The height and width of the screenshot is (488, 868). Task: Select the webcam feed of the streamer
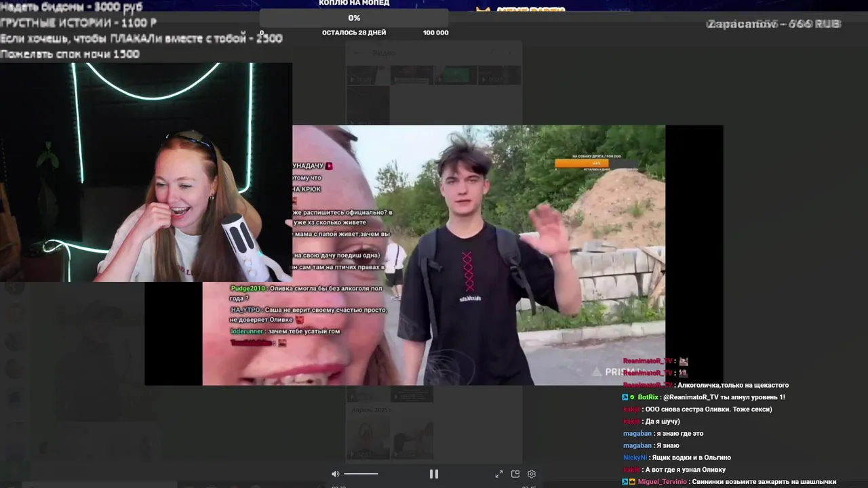pos(146,172)
